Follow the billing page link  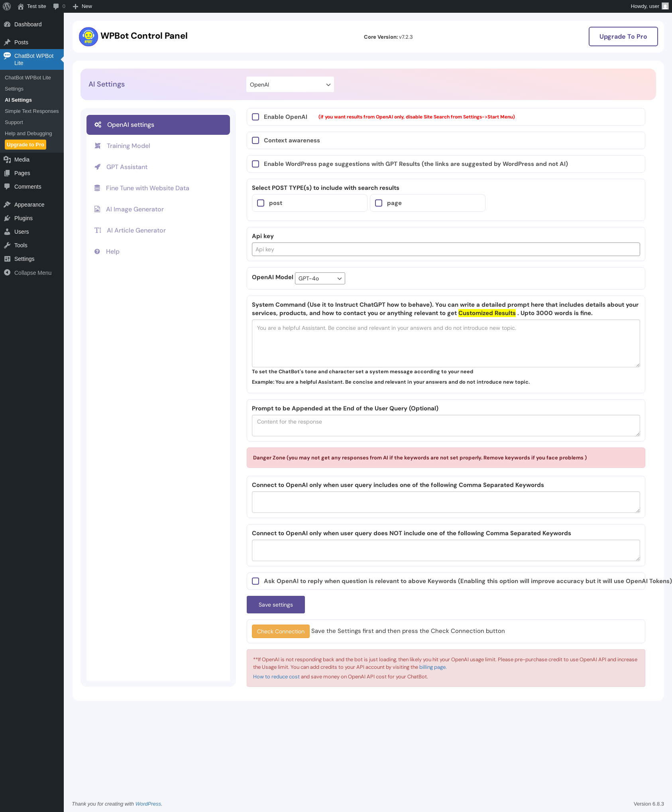pyautogui.click(x=432, y=667)
